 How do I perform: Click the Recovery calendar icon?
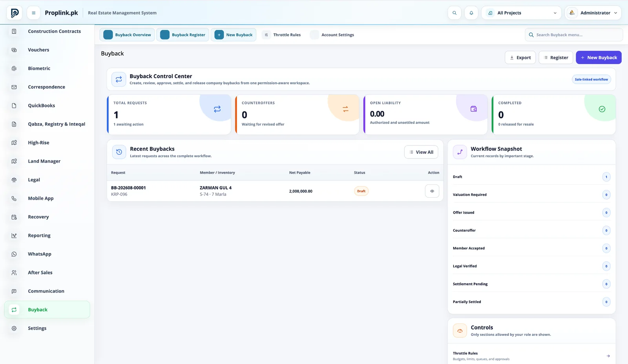(x=14, y=217)
